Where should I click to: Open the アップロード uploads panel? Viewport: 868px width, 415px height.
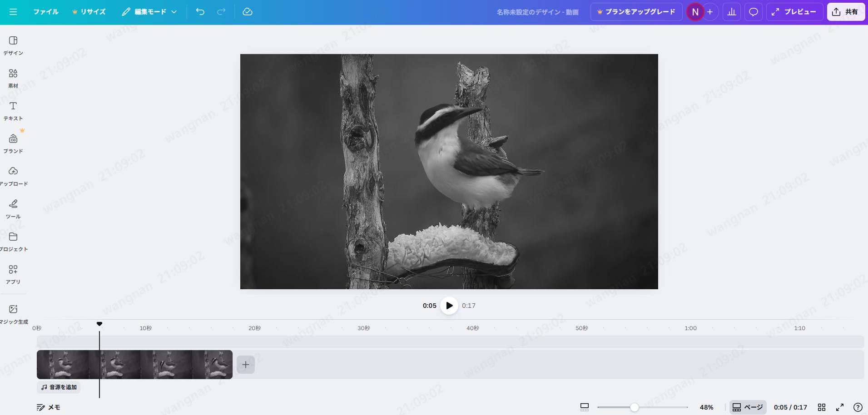(x=13, y=176)
